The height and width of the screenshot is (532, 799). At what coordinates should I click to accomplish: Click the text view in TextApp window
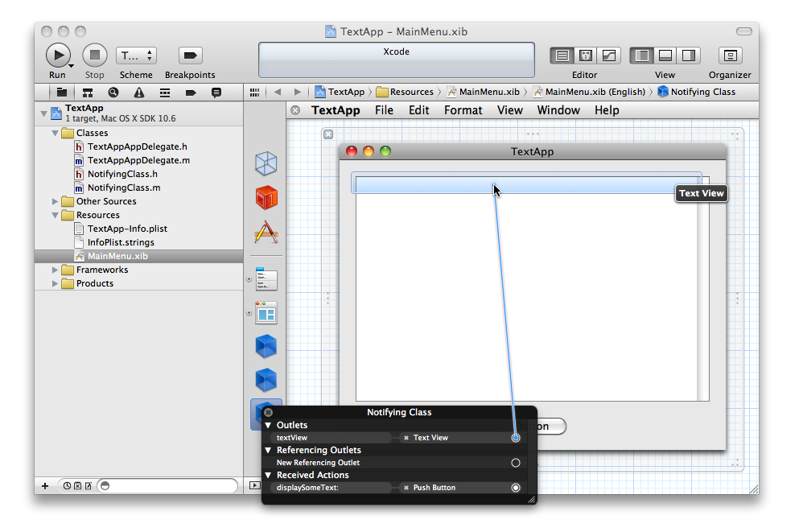tap(526, 290)
